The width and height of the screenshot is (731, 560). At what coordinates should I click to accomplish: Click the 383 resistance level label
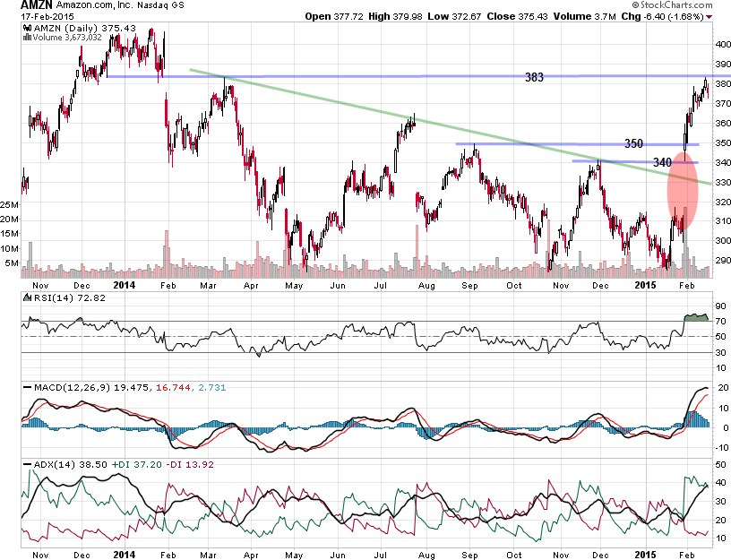click(x=534, y=77)
